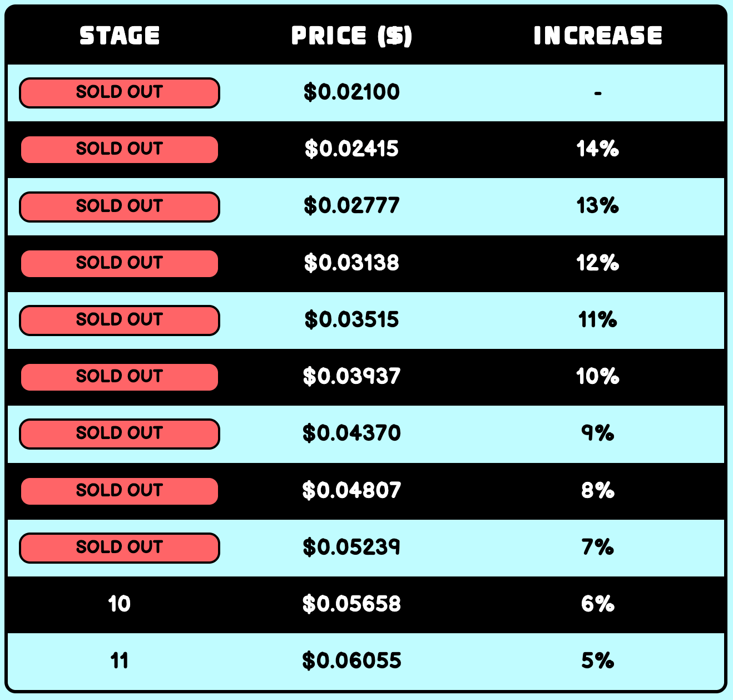Select stage number 10
The height and width of the screenshot is (700, 733).
[120, 604]
